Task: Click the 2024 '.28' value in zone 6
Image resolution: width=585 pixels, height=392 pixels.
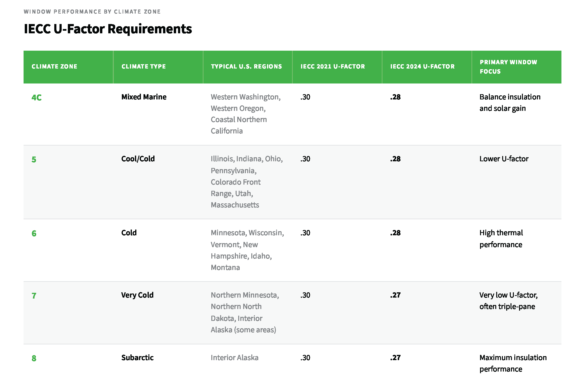Action: [x=395, y=233]
